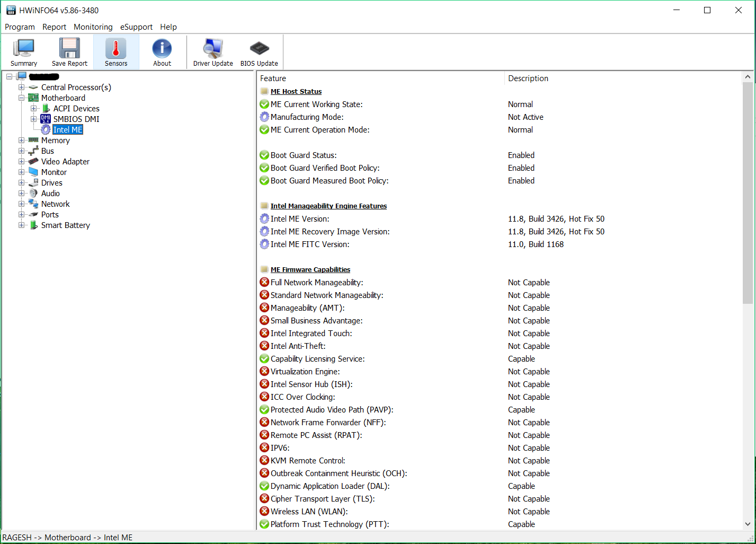This screenshot has width=756, height=544.
Task: Click the Video Adapter card icon
Action: [x=33, y=162]
